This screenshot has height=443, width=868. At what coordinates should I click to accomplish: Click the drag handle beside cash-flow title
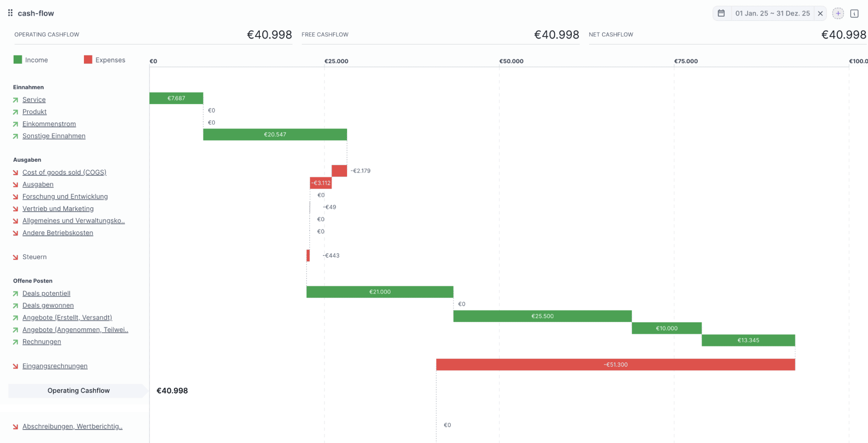(10, 13)
